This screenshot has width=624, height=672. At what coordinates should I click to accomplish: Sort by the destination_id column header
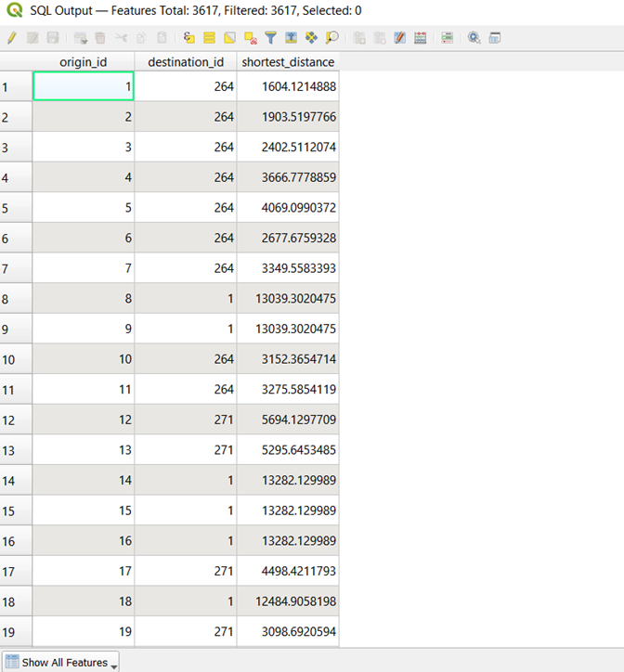coord(186,62)
